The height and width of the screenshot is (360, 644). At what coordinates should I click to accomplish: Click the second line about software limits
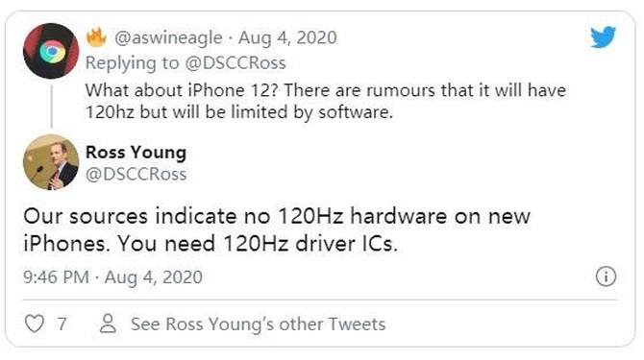(239, 112)
